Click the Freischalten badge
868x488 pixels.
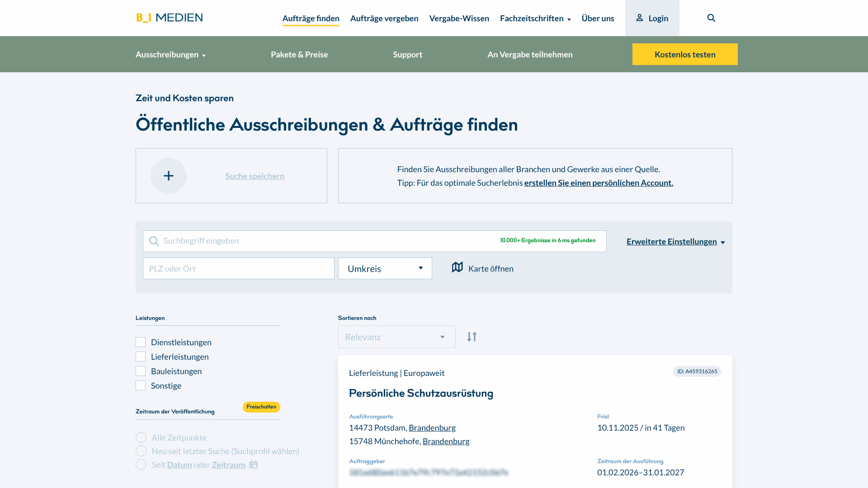(261, 407)
